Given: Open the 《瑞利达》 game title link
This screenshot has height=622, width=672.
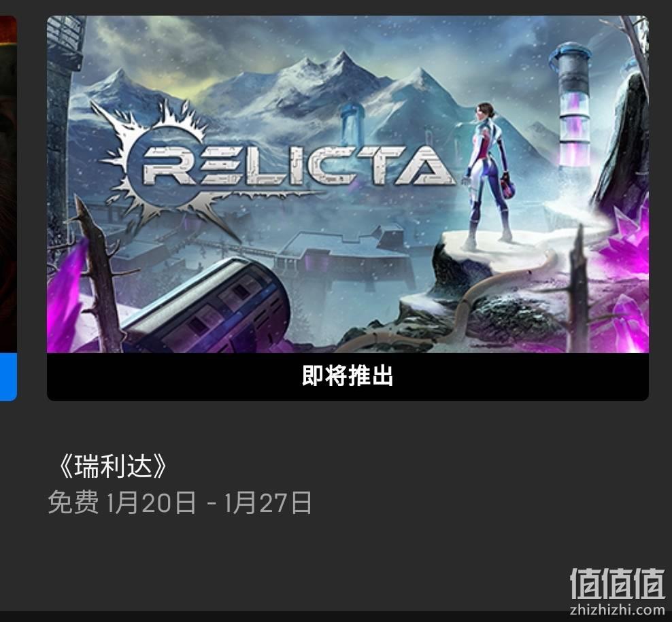Looking at the screenshot, I should pos(112,466).
